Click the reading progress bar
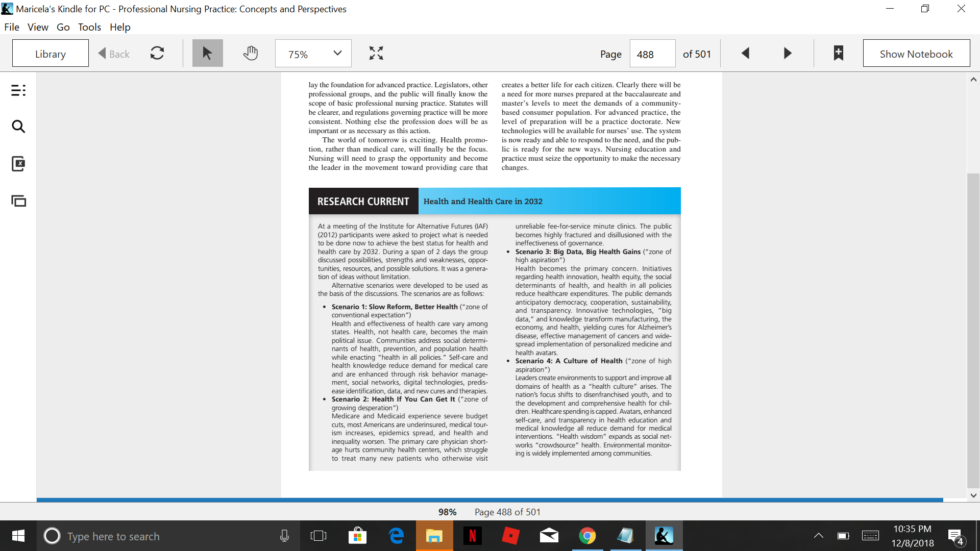 pyautogui.click(x=490, y=500)
